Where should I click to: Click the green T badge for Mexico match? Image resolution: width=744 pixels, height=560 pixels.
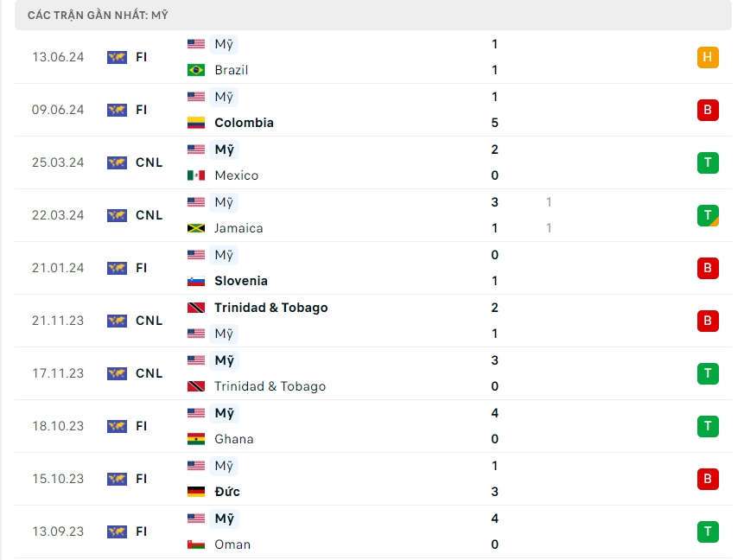[x=708, y=162]
